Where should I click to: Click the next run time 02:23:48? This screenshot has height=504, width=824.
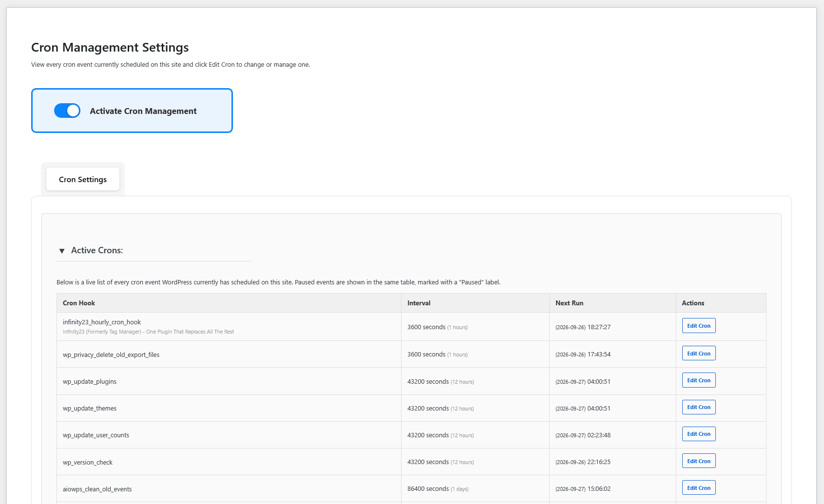point(599,435)
